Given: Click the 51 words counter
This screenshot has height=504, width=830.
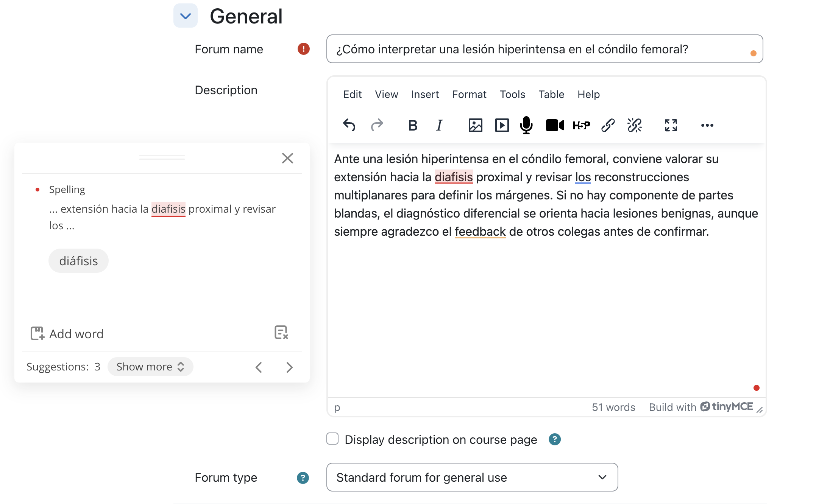Looking at the screenshot, I should (613, 407).
